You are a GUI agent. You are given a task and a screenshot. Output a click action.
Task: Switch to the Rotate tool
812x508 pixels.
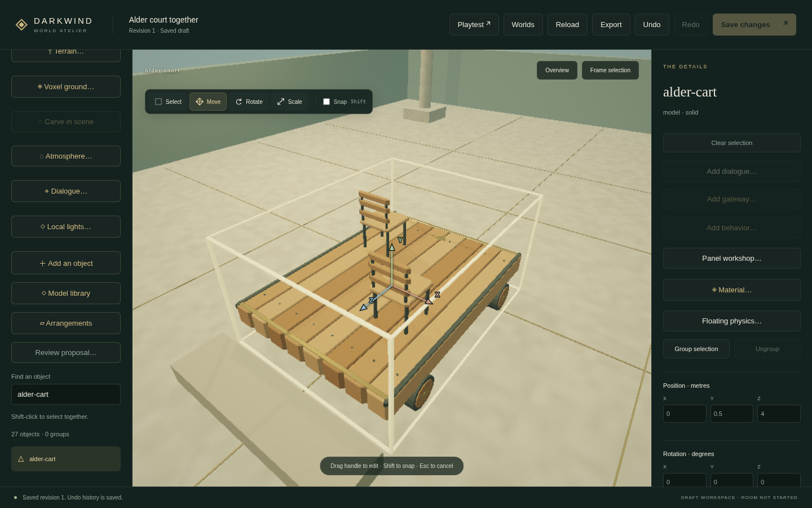pyautogui.click(x=249, y=102)
